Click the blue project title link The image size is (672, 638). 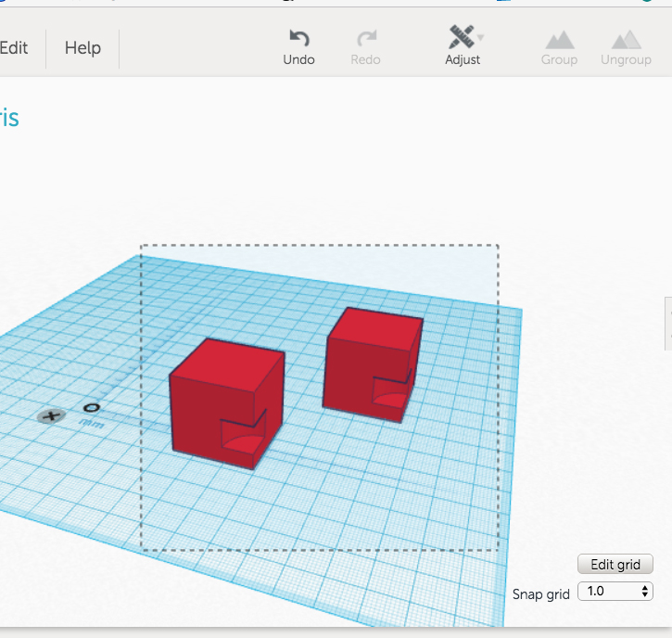[x=9, y=118]
